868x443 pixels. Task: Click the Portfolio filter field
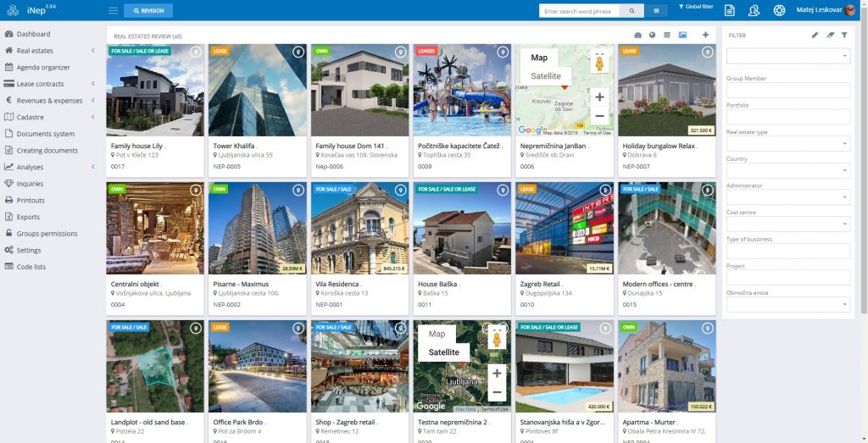(787, 117)
